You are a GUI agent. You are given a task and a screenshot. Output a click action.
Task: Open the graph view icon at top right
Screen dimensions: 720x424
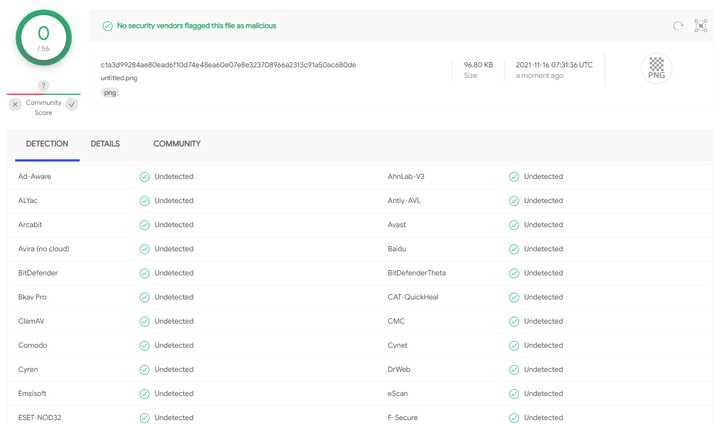pos(700,26)
